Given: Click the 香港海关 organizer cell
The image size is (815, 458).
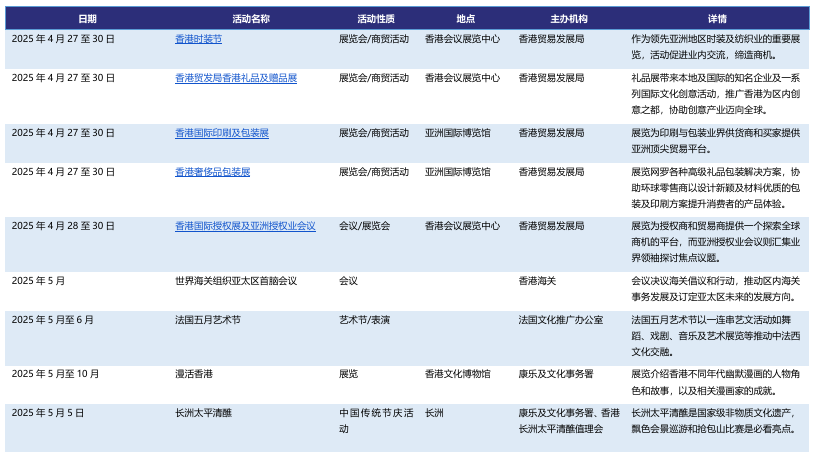Looking at the screenshot, I should (537, 281).
